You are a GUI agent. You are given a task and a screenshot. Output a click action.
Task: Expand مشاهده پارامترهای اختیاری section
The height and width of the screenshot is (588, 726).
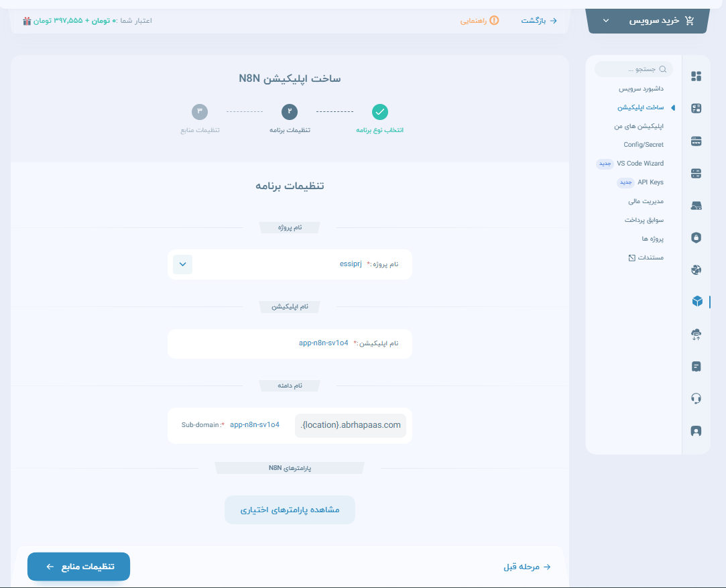tap(290, 510)
